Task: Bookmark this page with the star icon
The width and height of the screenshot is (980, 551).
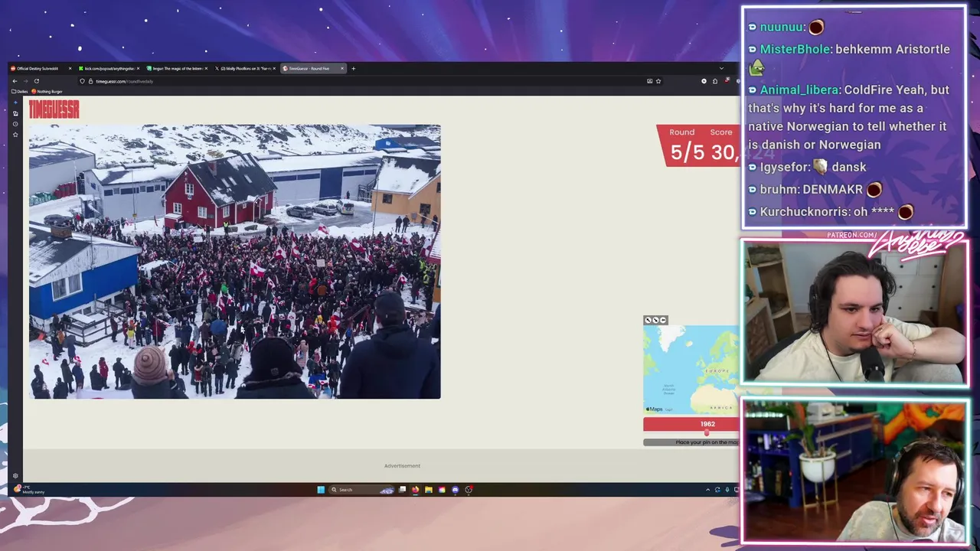Action: 658,81
